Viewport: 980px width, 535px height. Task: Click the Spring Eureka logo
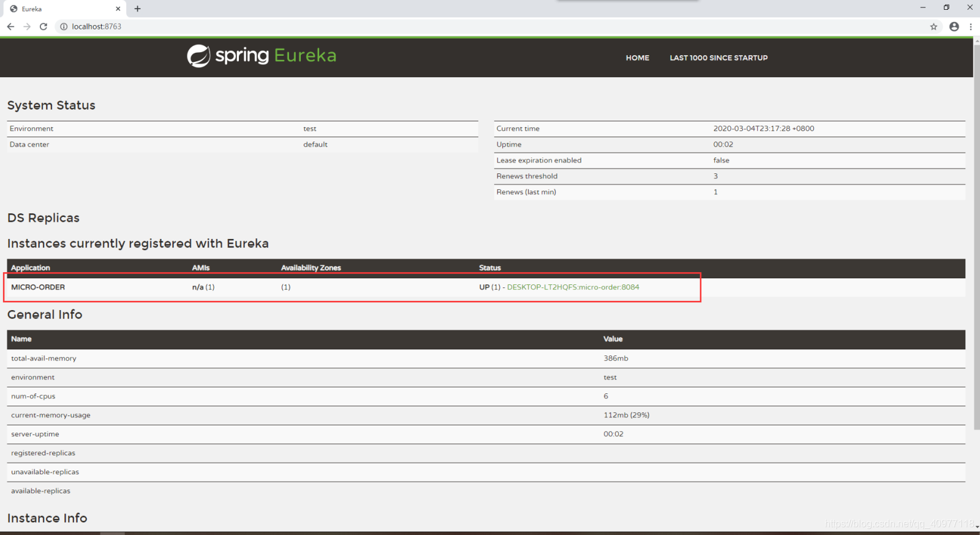click(262, 56)
